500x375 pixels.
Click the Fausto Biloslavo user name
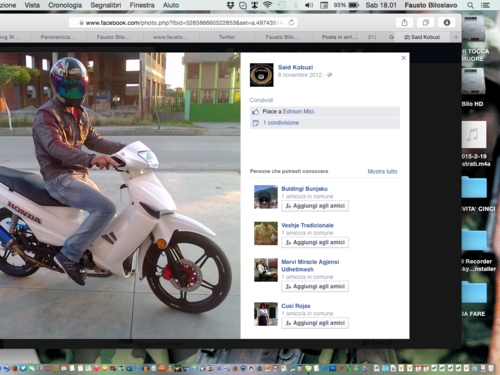(x=431, y=5)
